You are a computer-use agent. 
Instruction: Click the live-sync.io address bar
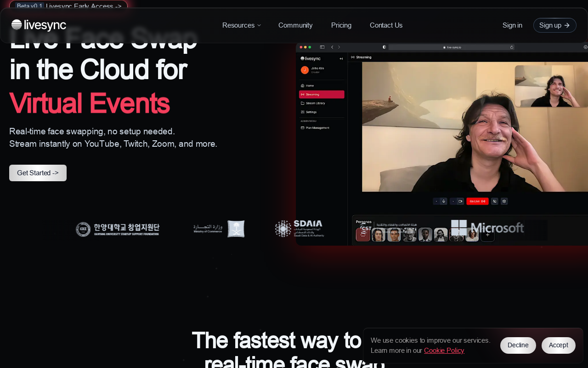(x=451, y=47)
